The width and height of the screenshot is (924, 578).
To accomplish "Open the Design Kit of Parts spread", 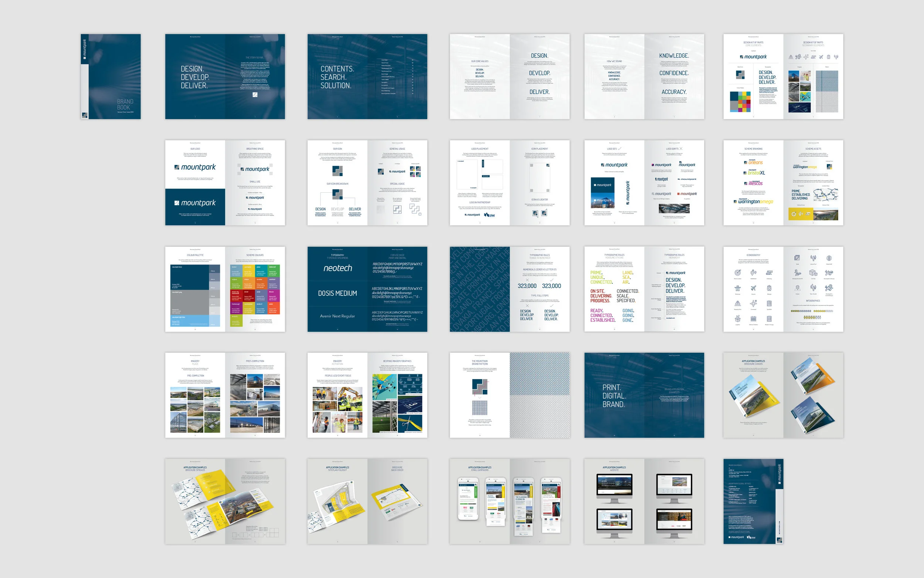I will pyautogui.click(x=784, y=77).
